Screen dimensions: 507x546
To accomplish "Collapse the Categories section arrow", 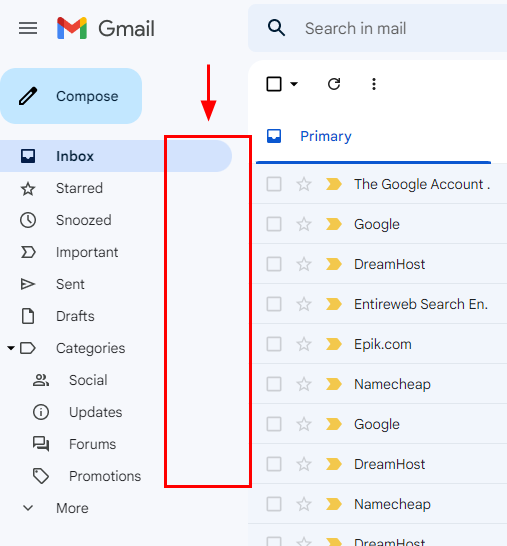I will point(11,348).
